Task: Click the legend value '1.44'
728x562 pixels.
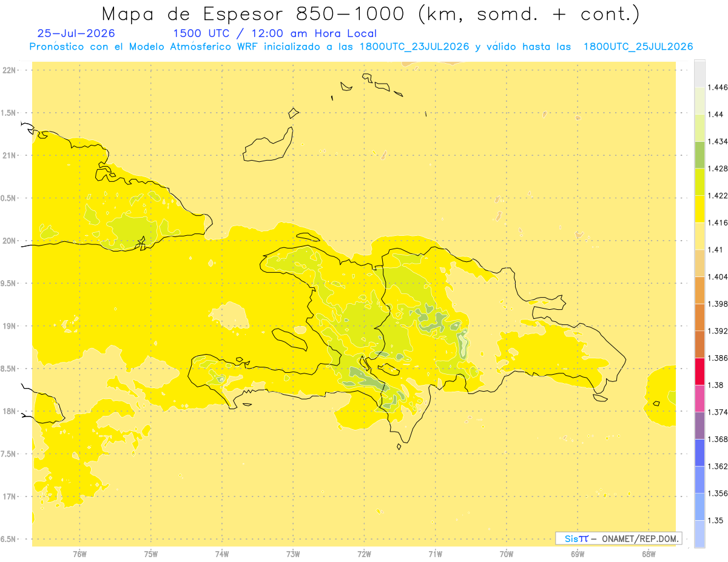Action: 717,114
